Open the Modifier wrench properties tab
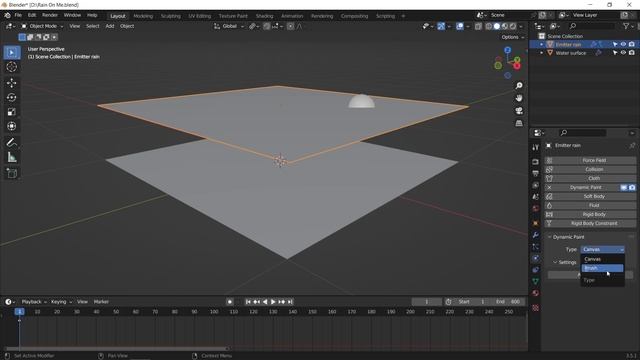 tap(536, 235)
